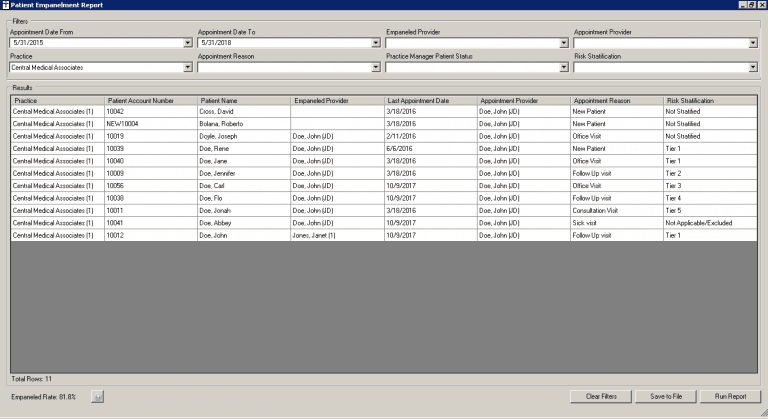Click the Patient Empanelment Report title bar icon

pos(5,5)
